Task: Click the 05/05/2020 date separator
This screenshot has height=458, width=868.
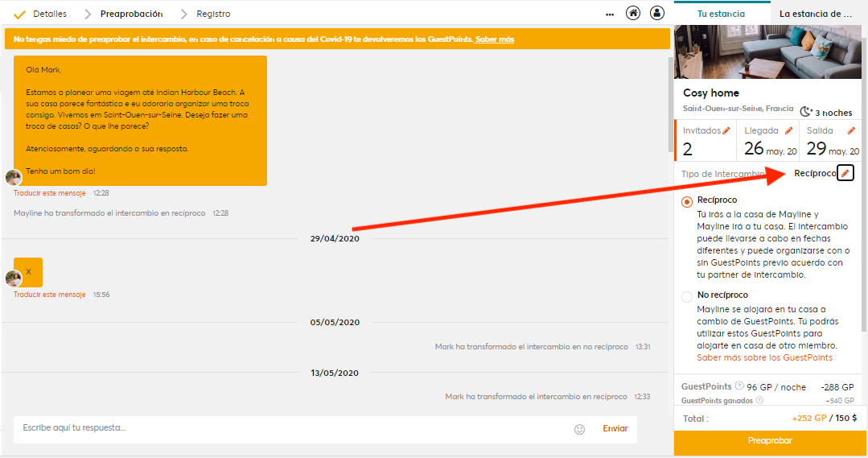Action: tap(335, 322)
